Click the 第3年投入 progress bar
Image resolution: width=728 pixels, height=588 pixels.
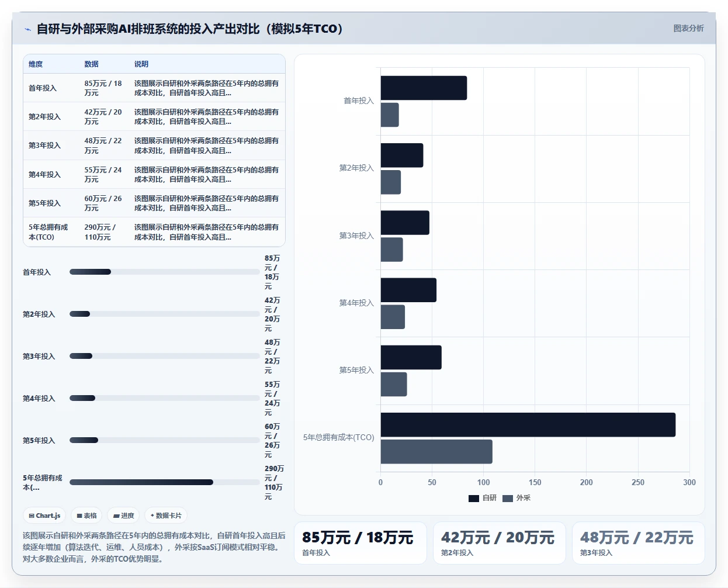pyautogui.click(x=164, y=356)
